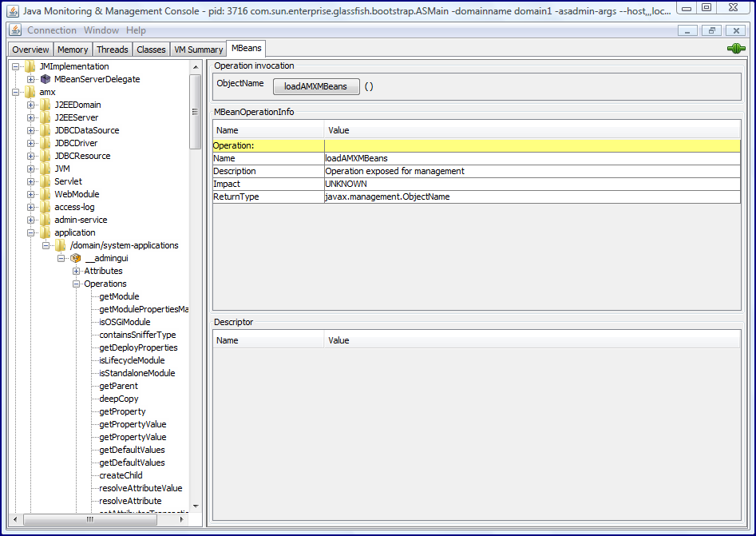
Task: Click the J2EEDomain folder icon
Action: 46,105
